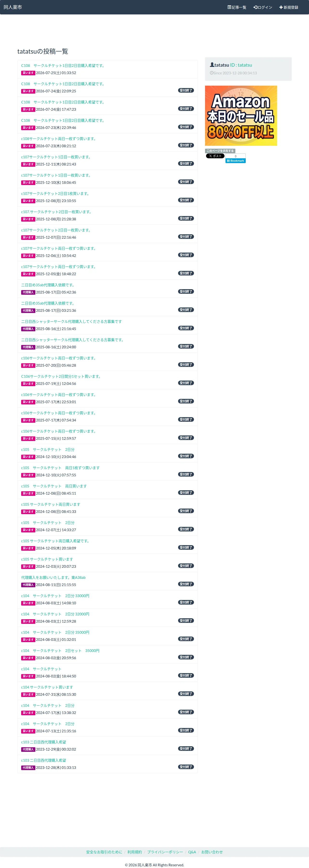The width and height of the screenshot is (309, 868).
Task: Click the 同人楽市 site logo
Action: (x=13, y=7)
